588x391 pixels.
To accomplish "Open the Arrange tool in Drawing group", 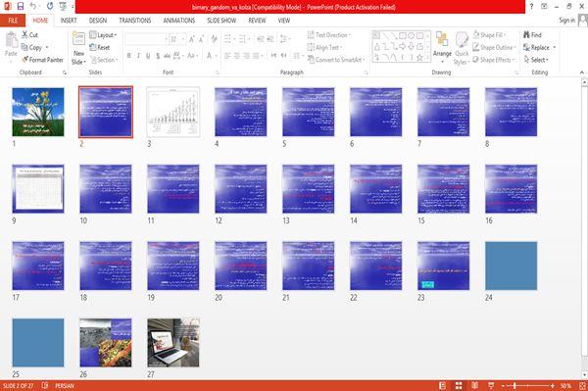I will pyautogui.click(x=442, y=47).
